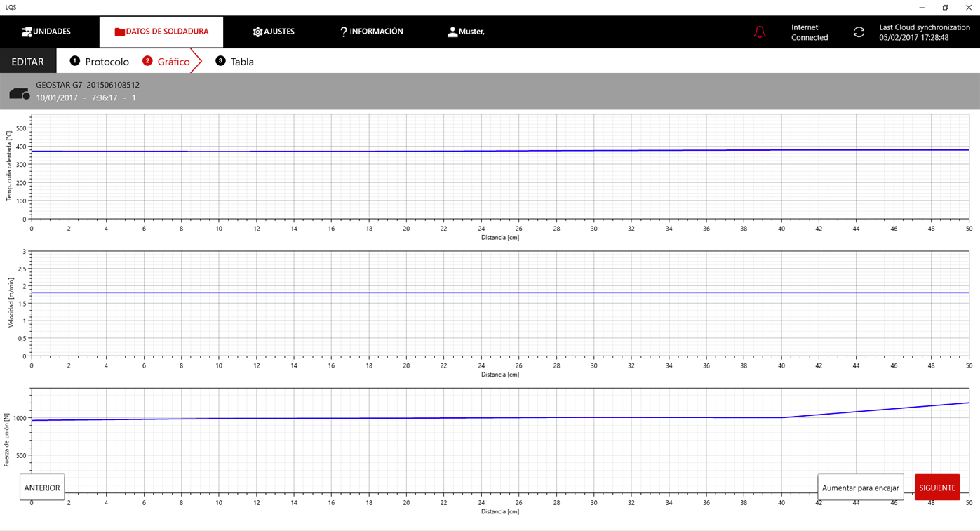Click the question mark icon beside INFORMACIÓN
980x531 pixels.
point(344,32)
